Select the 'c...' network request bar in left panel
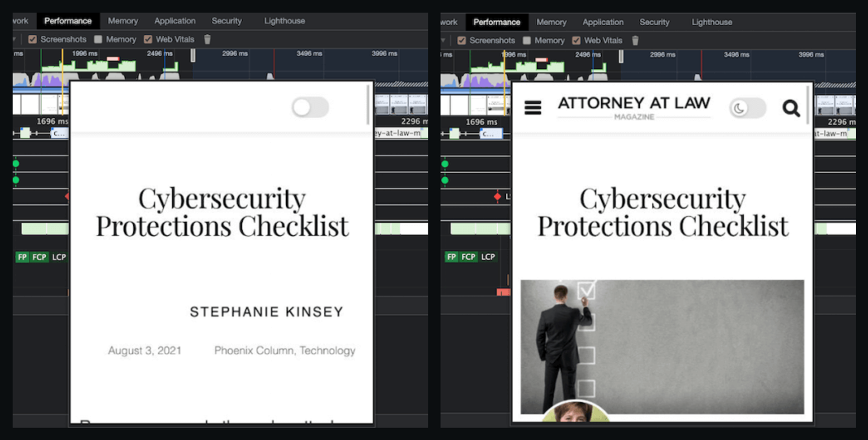The height and width of the screenshot is (440, 868). (x=59, y=133)
